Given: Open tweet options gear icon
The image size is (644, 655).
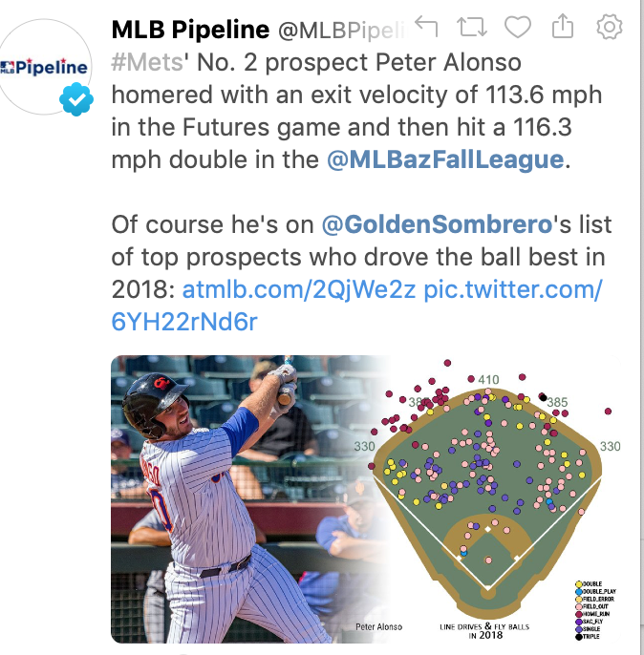Looking at the screenshot, I should (608, 29).
